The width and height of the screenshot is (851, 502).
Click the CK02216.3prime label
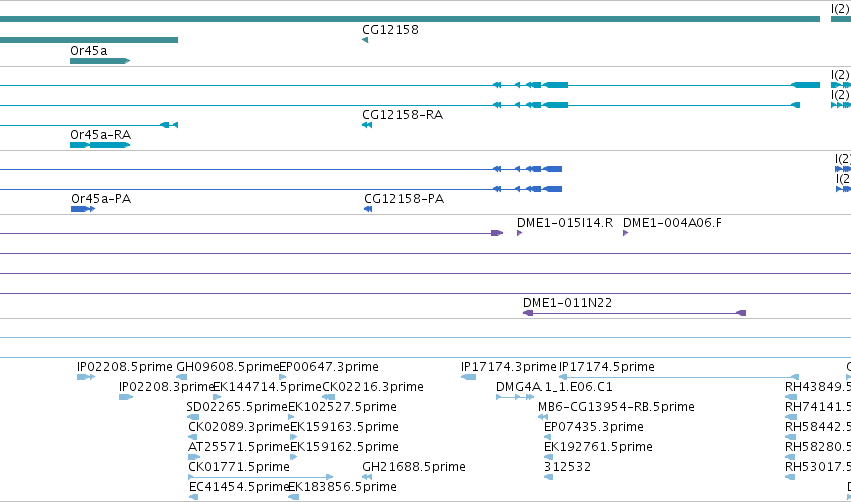tap(373, 387)
